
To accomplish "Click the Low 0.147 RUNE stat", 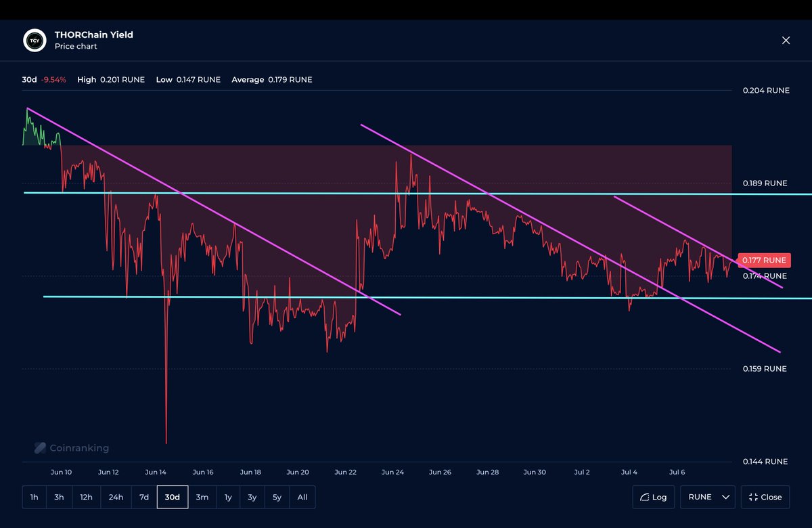I will (x=188, y=79).
